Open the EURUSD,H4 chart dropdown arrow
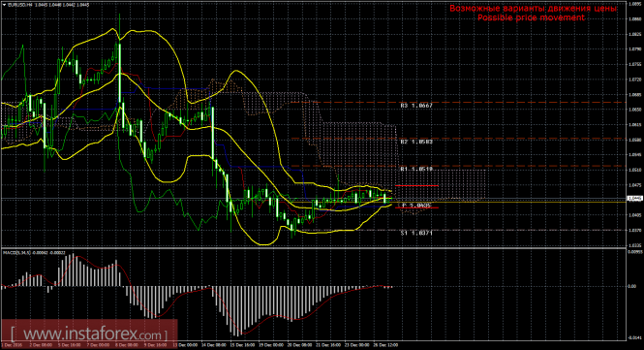Screen dimensions: 644x350 [4, 5]
